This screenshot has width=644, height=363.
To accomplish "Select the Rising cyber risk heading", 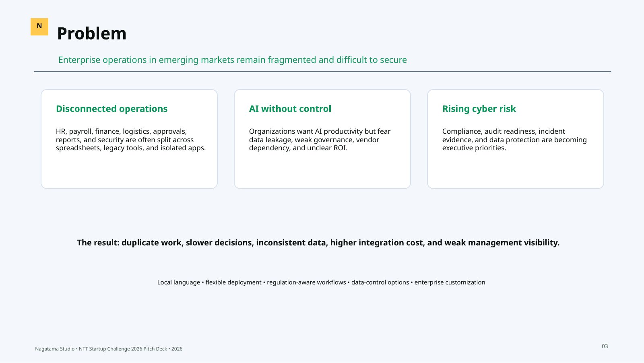I will tap(479, 109).
